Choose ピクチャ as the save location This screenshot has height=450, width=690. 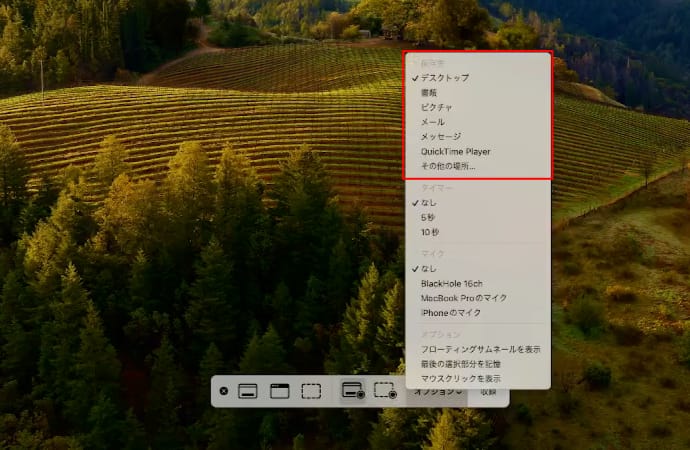(437, 107)
